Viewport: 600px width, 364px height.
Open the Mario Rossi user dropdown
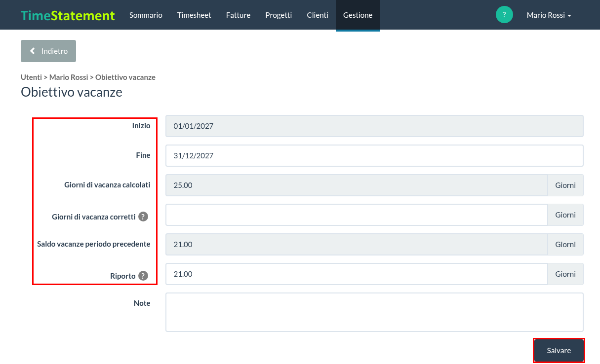[x=549, y=15]
